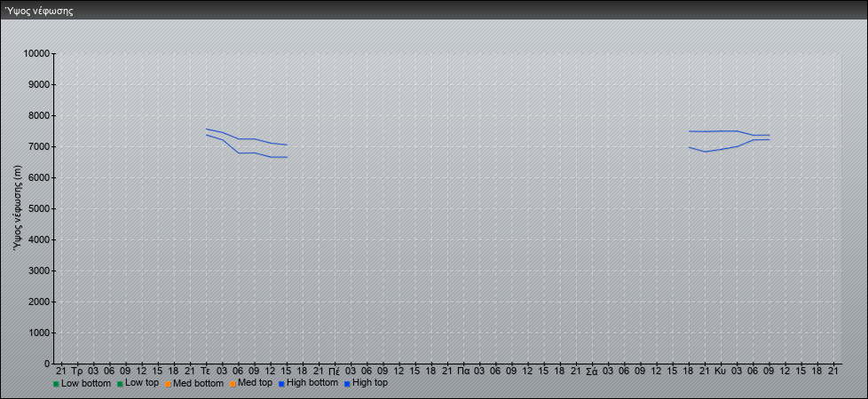
Task: Click the orange Med top legend swatch
Action: pyautogui.click(x=233, y=384)
